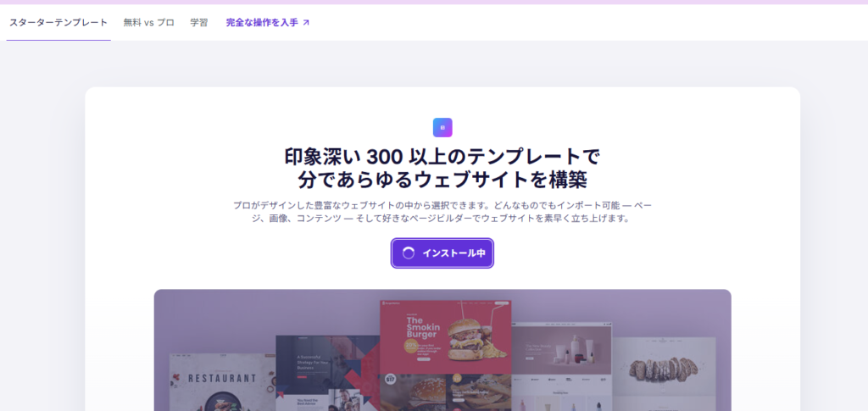Image resolution: width=868 pixels, height=411 pixels.
Task: Click the $17 price badge on burger preview
Action: [389, 380]
